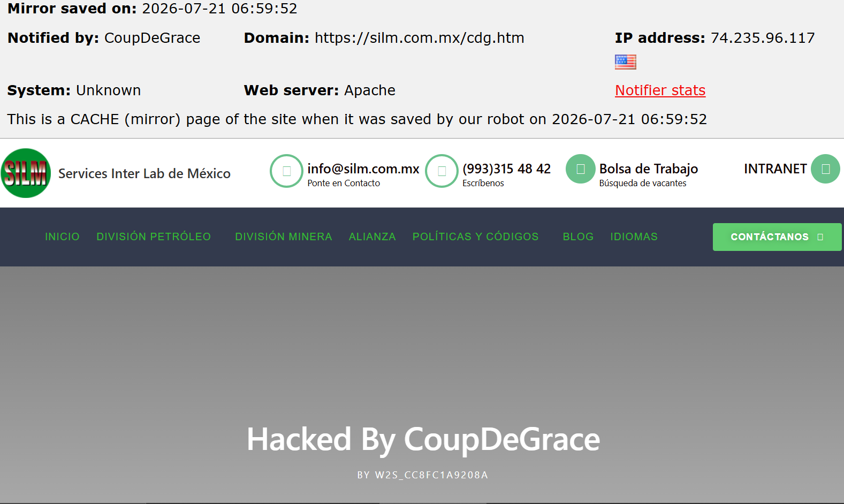Open DIVISIÓN PETRÓLEO menu

[x=154, y=236]
